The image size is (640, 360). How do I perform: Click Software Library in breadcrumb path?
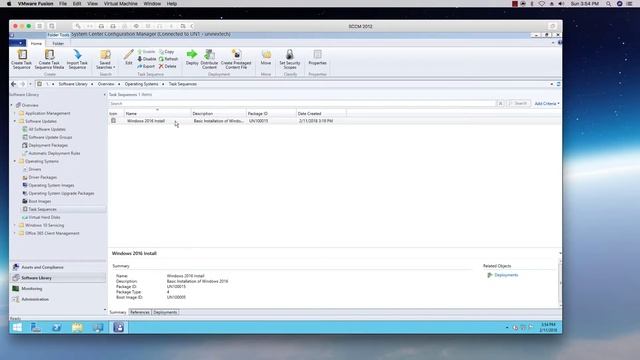click(73, 84)
